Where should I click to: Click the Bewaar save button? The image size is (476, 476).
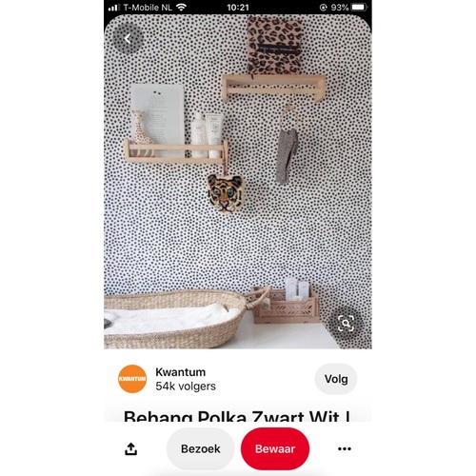(275, 448)
